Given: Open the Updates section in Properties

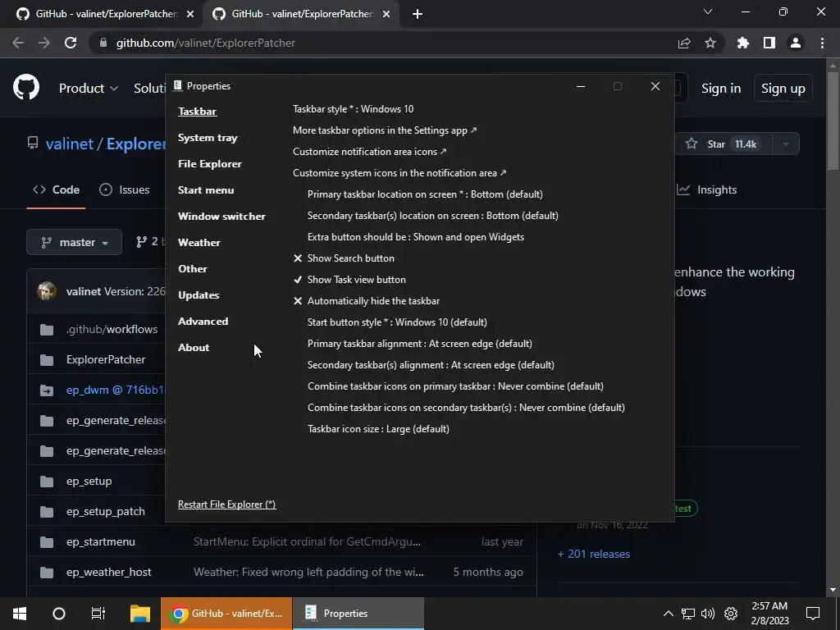Looking at the screenshot, I should pyautogui.click(x=199, y=295).
